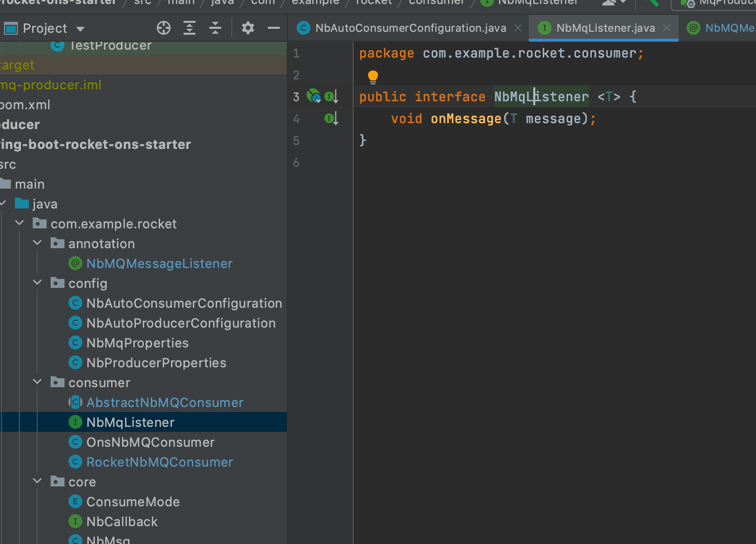Collapse the consumer package node
The image size is (756, 544).
[37, 382]
